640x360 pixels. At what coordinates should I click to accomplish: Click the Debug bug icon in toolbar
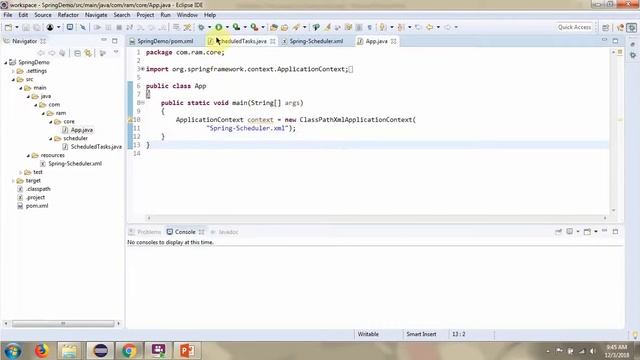(201, 27)
